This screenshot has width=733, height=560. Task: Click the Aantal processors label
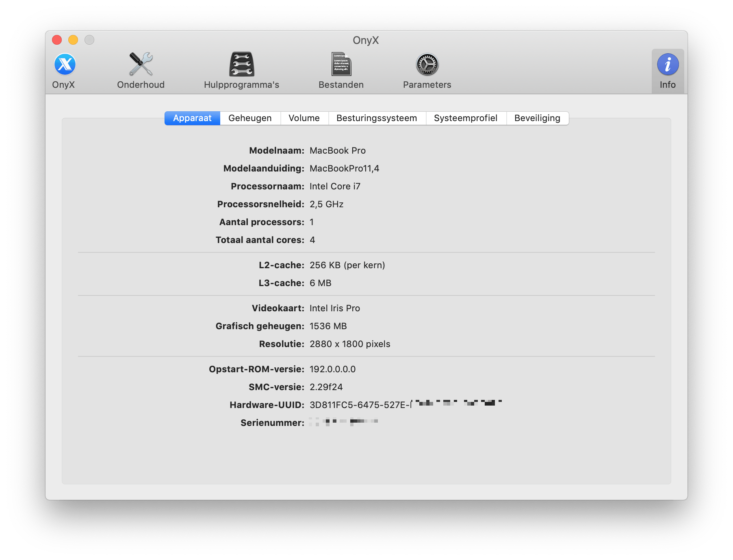pos(262,222)
